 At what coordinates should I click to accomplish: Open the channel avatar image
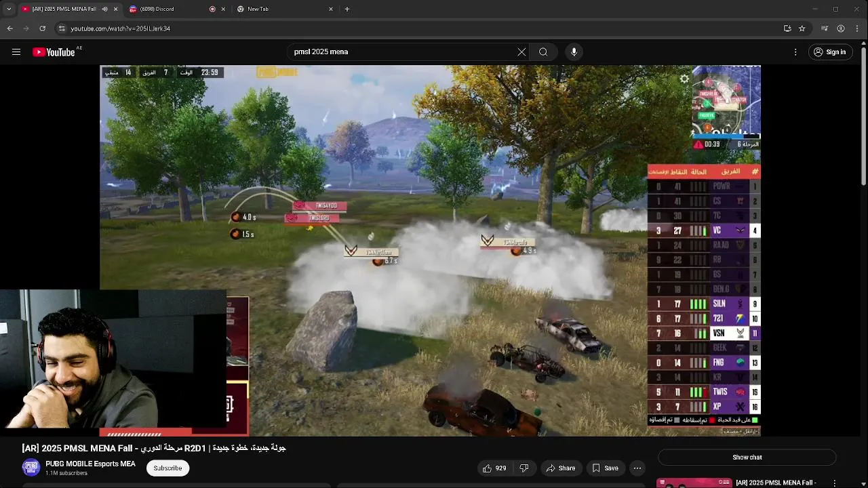click(x=31, y=468)
